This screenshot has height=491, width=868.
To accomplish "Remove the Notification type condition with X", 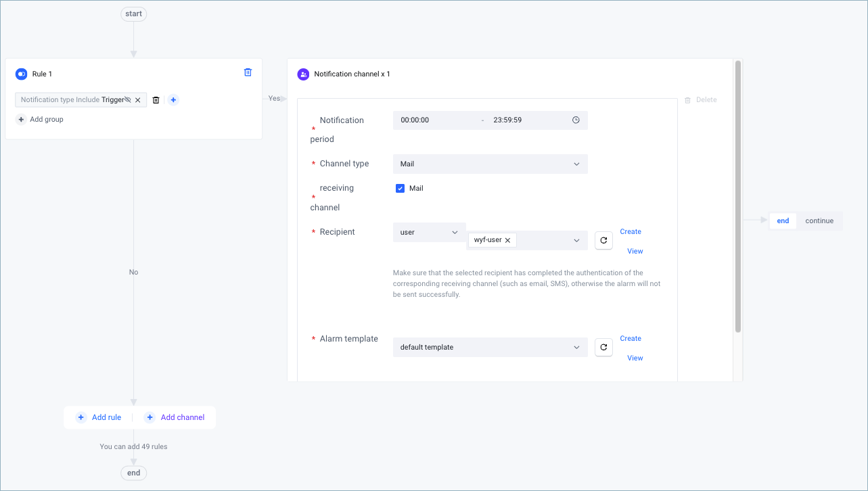I will click(x=138, y=100).
